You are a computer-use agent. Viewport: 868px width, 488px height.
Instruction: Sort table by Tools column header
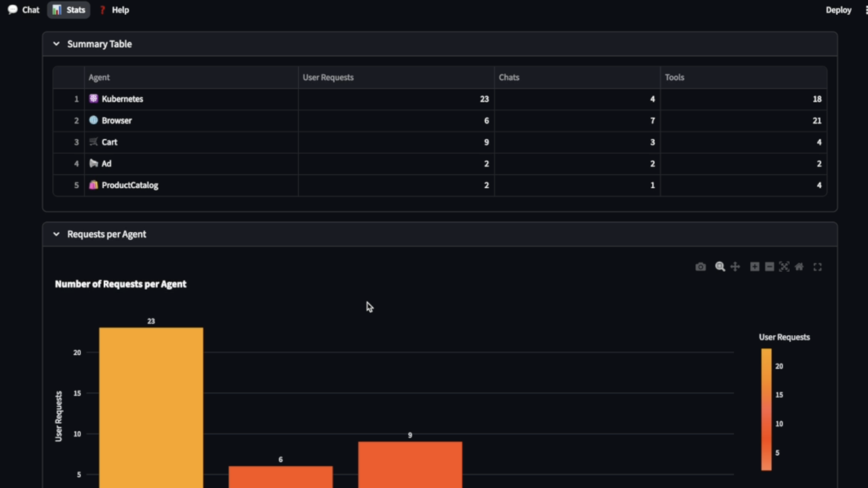pos(674,77)
